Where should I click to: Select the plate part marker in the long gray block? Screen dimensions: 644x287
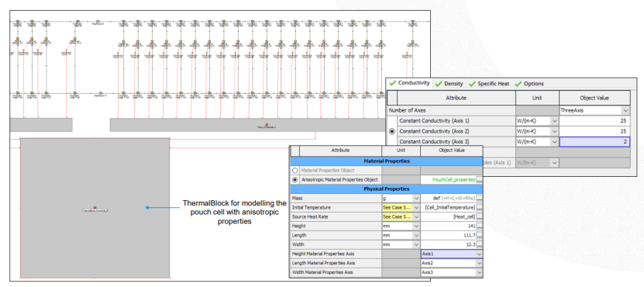coord(266,124)
